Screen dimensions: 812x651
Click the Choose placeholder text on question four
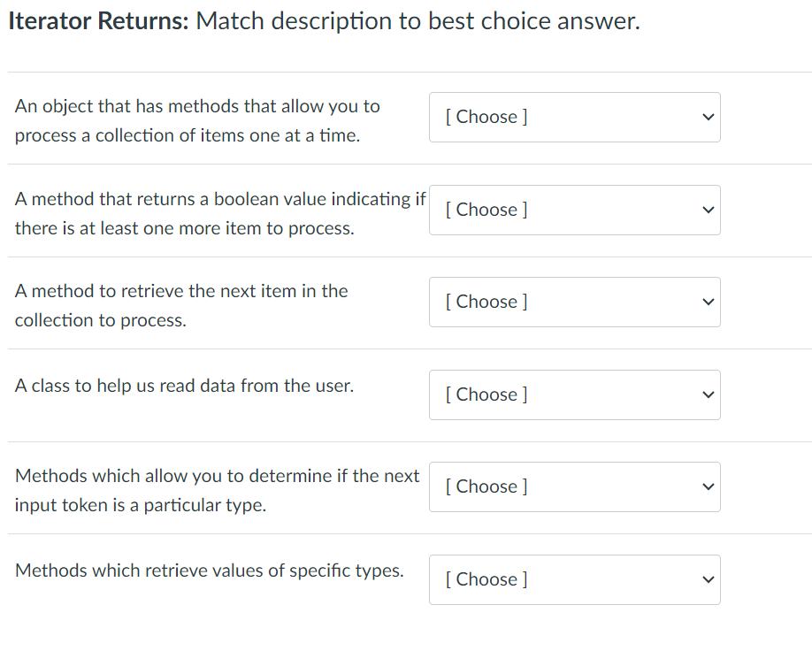[x=485, y=394]
